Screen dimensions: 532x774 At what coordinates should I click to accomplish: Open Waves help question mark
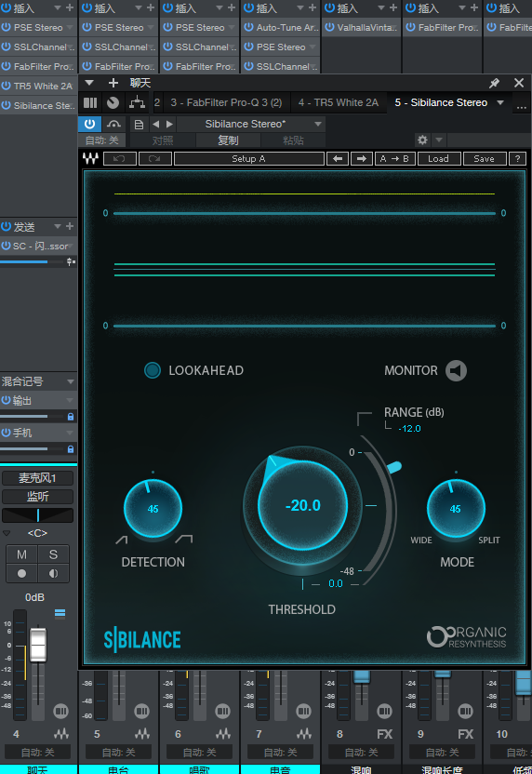point(517,158)
